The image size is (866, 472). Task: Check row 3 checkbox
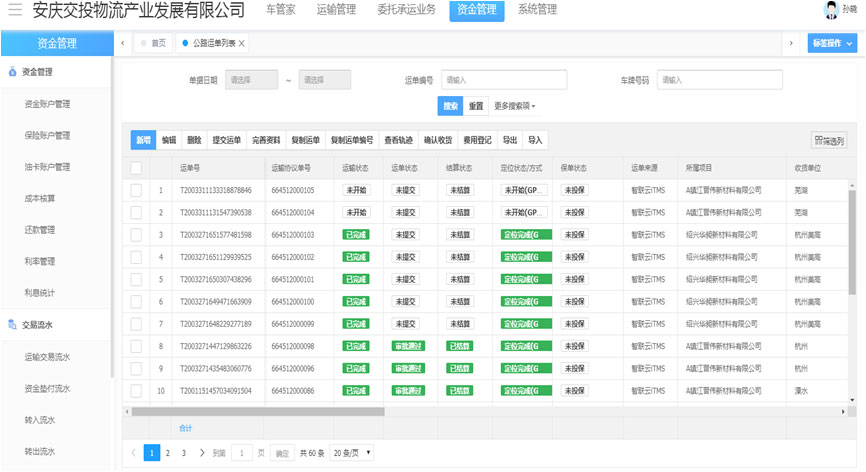pos(136,235)
